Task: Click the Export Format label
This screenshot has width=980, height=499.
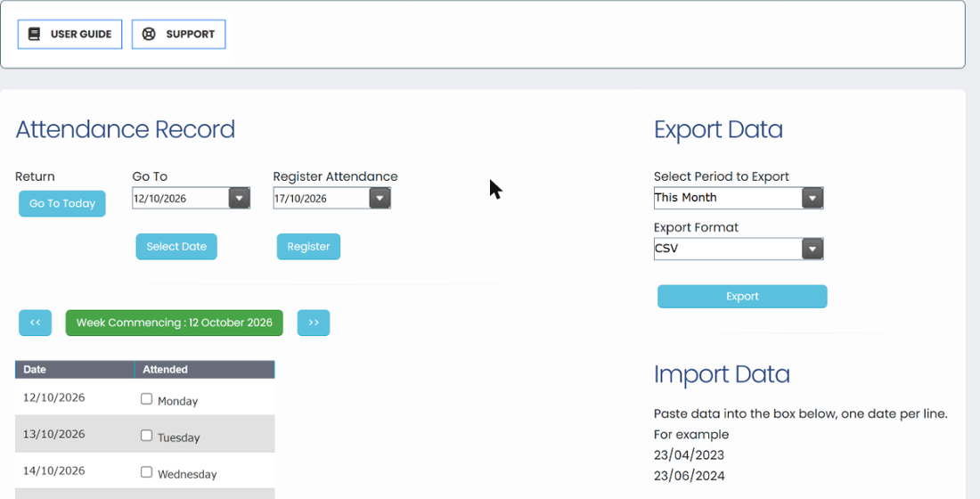Action: click(x=697, y=227)
